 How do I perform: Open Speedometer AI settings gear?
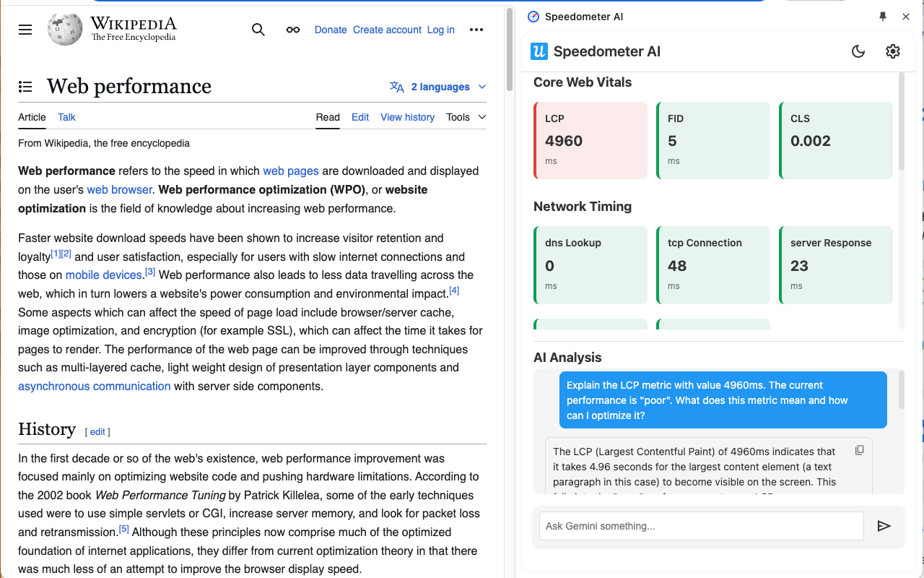(893, 51)
